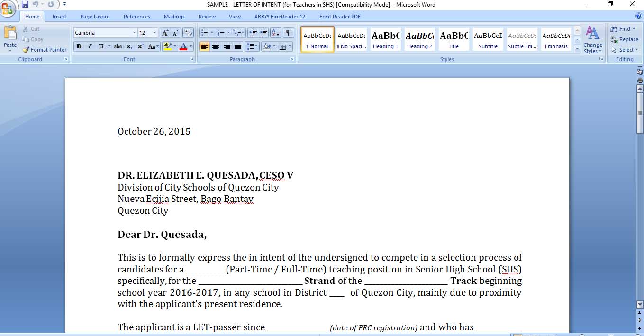Click the Paste clipboard icon
Image resolution: width=644 pixels, height=336 pixels.
click(10, 33)
